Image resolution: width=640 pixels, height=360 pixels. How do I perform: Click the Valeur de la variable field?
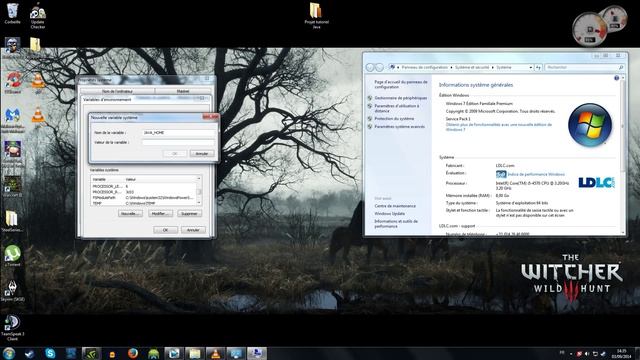coord(178,142)
